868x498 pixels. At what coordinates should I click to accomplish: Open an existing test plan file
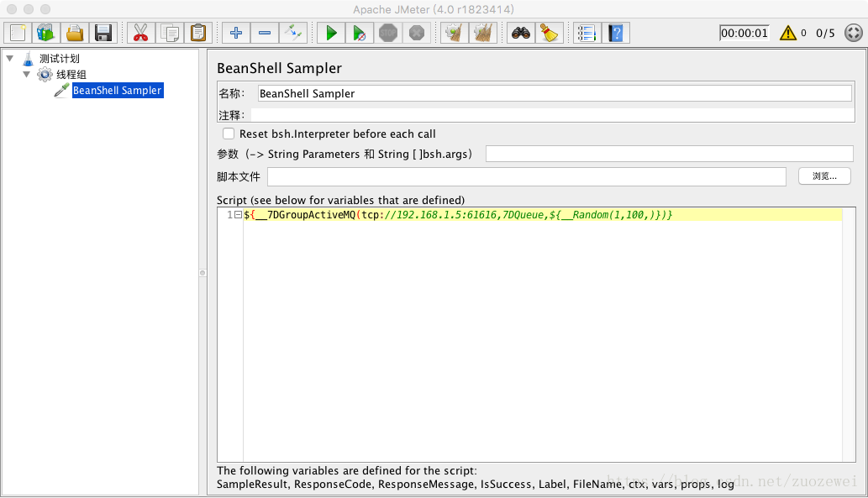point(75,33)
